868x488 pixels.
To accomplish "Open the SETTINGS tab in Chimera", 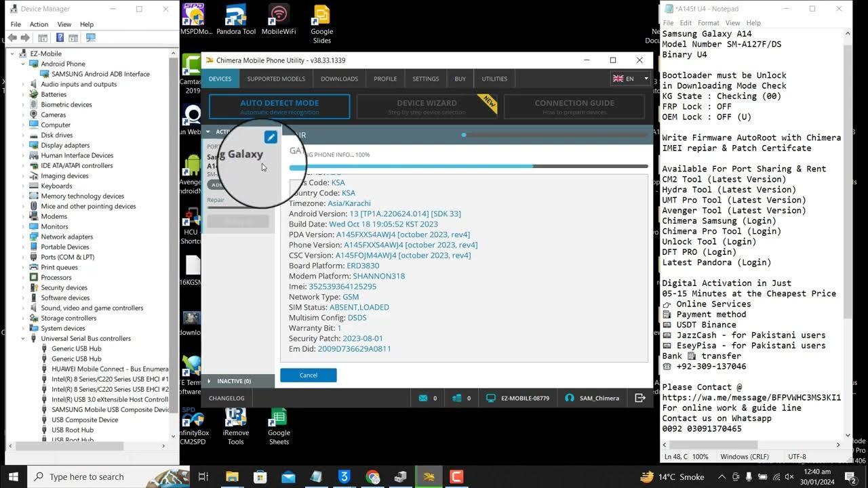I will (426, 79).
